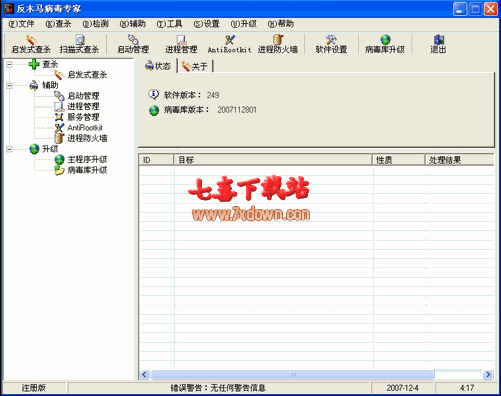Open 软件设置 software settings toolbar icon
Screen dimensions: 501x396
point(331,44)
